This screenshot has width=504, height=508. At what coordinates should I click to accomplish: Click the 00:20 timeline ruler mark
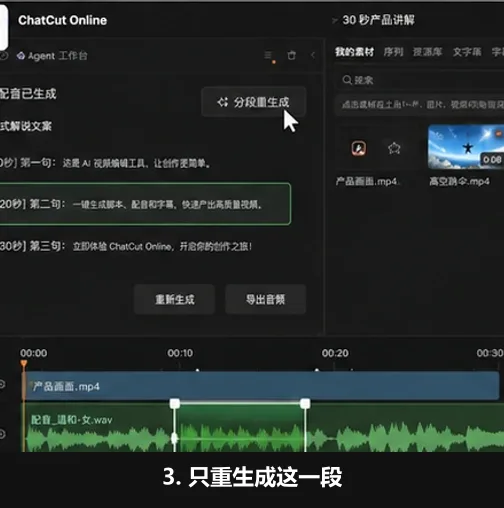coord(335,353)
